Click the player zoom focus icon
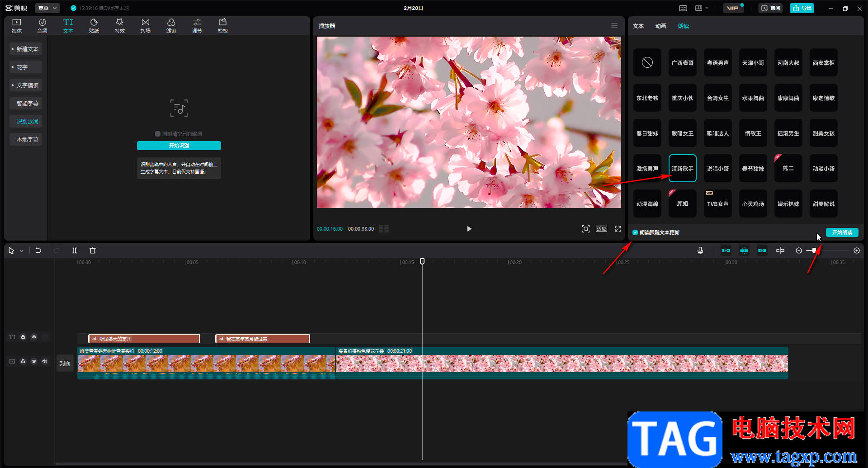This screenshot has width=868, height=468. click(586, 229)
